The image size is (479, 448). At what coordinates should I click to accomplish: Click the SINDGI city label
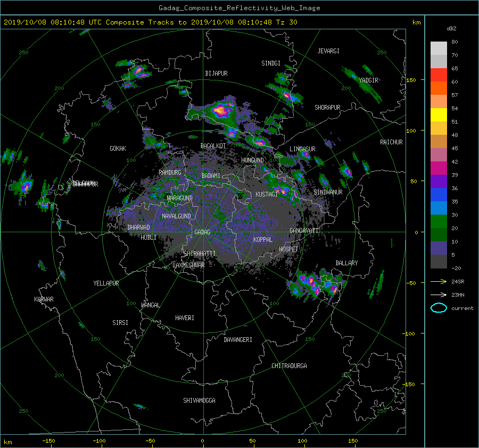coord(271,63)
